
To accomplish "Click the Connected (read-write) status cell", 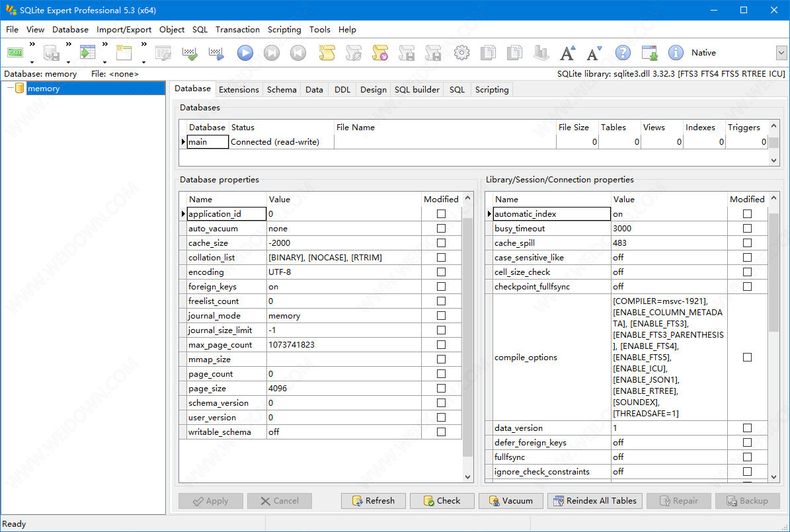I will click(282, 142).
